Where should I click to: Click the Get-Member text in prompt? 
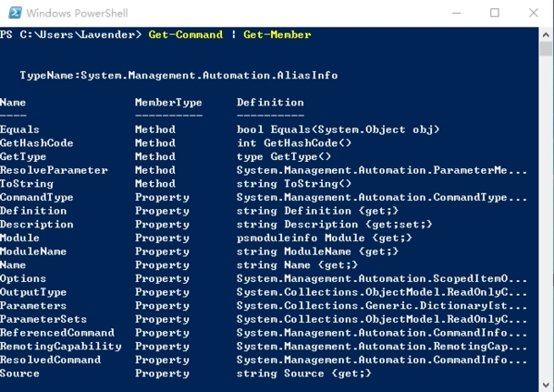tap(277, 34)
